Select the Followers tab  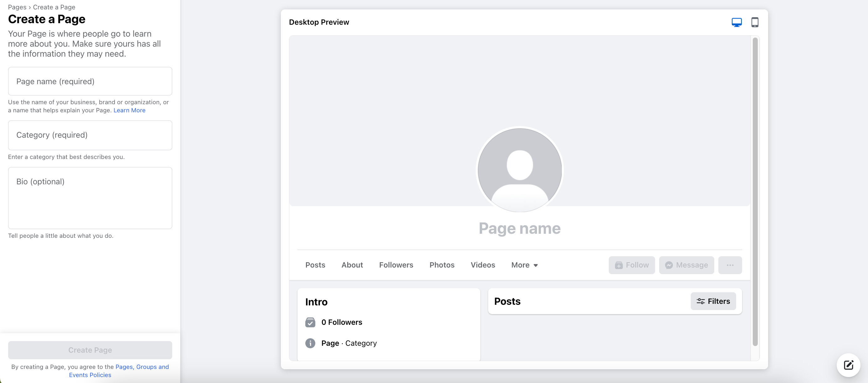pyautogui.click(x=396, y=265)
